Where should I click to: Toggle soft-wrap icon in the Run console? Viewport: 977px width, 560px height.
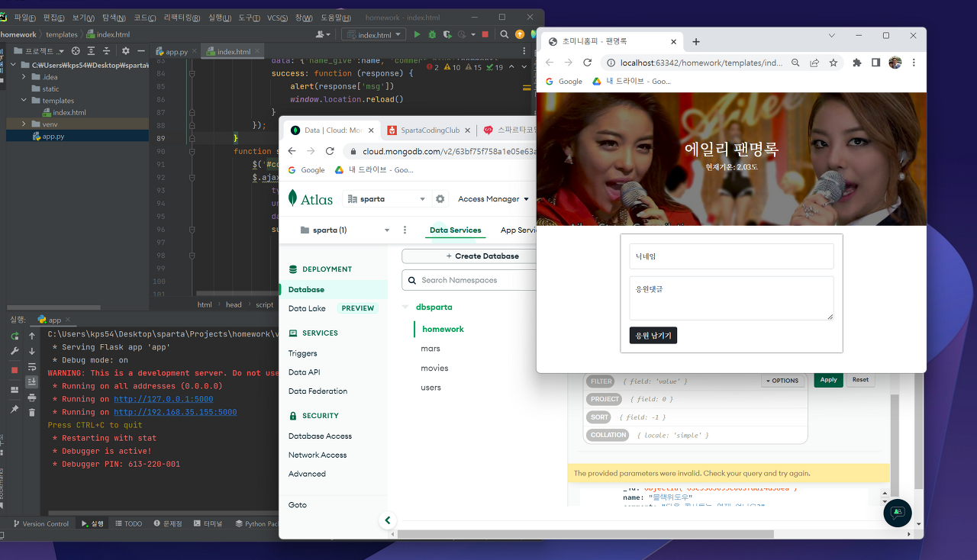pos(32,367)
